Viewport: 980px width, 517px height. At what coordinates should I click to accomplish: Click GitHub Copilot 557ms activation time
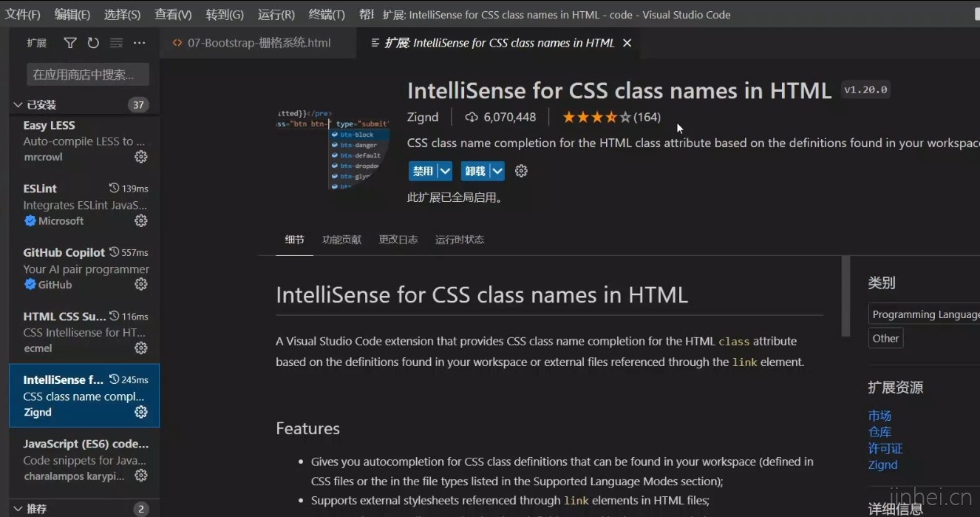click(129, 252)
